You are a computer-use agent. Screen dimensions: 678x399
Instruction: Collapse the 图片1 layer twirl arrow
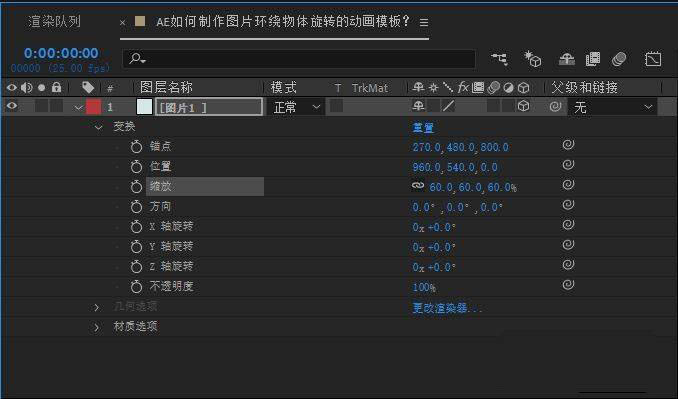78,107
